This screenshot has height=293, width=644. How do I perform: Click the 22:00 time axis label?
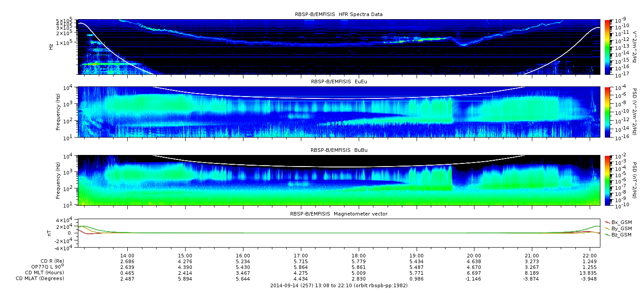point(590,256)
